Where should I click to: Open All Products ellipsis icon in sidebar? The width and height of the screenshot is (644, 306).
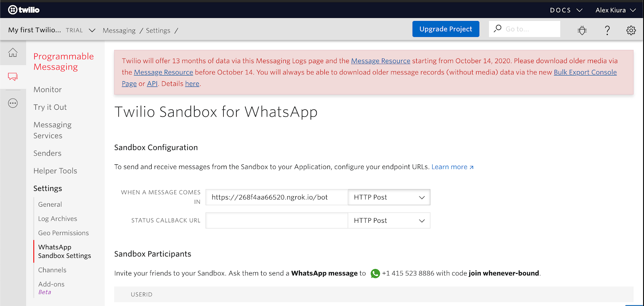(x=13, y=103)
